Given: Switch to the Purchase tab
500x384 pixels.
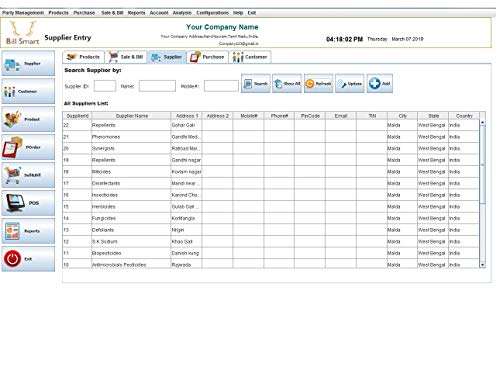Looking at the screenshot, I should 208,57.
